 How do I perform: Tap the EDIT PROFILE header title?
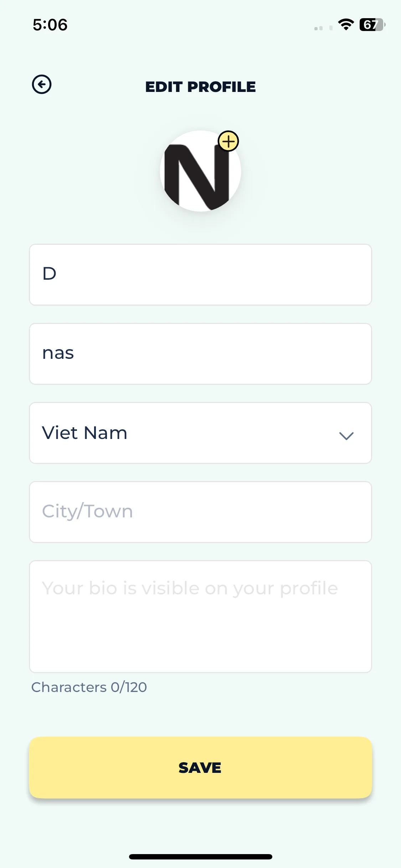tap(200, 87)
